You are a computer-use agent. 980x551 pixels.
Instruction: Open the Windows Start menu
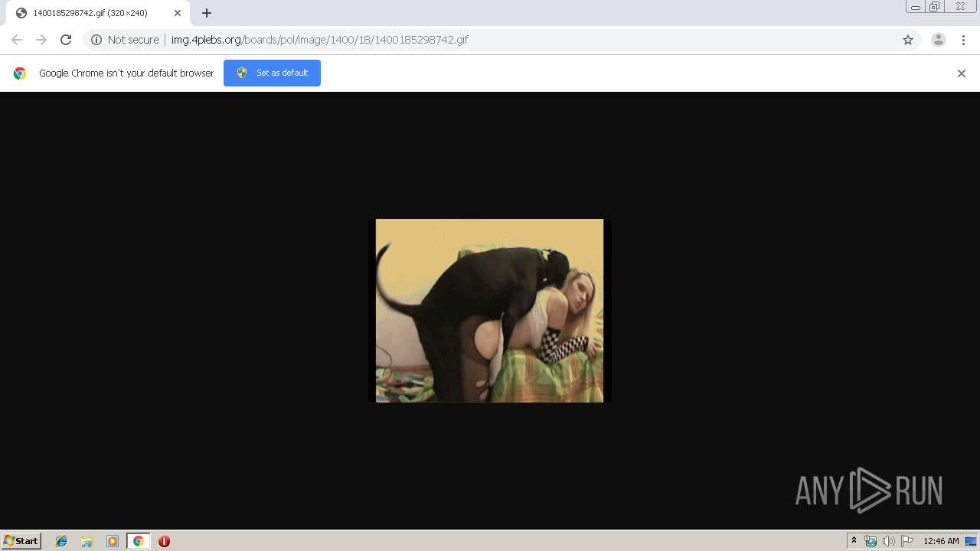(x=21, y=541)
